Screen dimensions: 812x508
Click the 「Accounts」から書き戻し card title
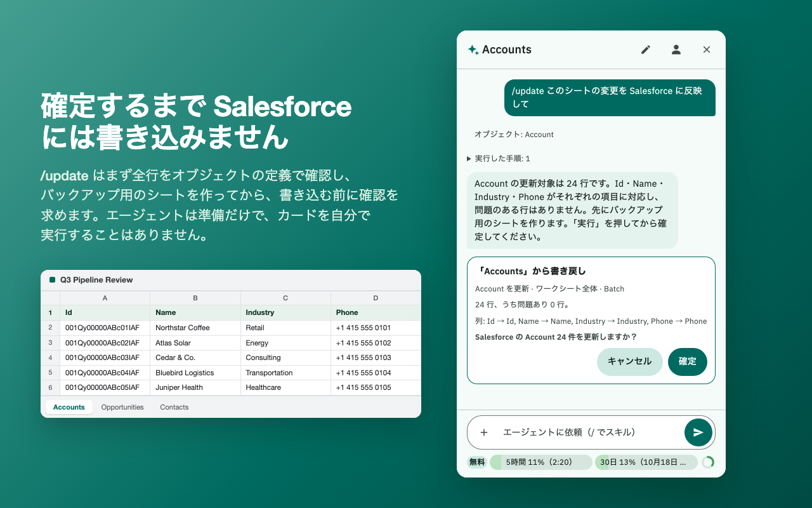531,271
